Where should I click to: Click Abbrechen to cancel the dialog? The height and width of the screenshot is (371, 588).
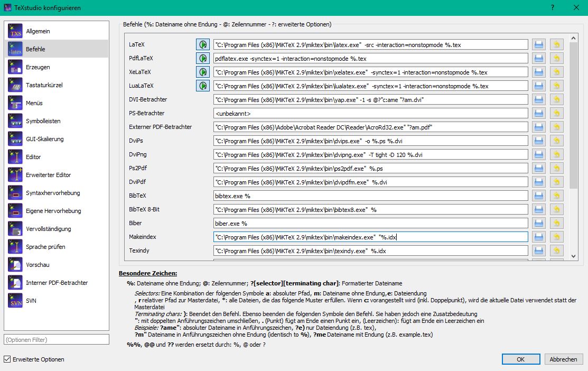[x=564, y=359]
